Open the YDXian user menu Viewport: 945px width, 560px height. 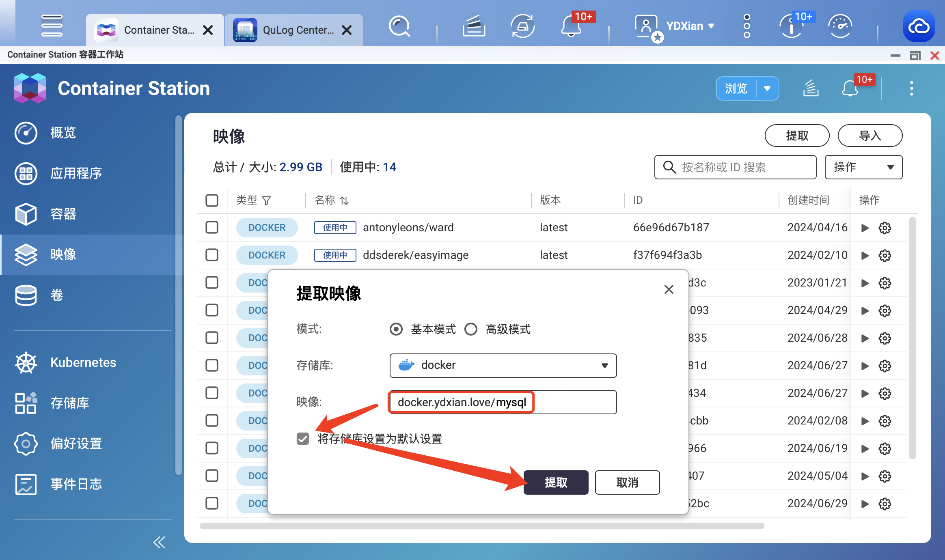690,26
